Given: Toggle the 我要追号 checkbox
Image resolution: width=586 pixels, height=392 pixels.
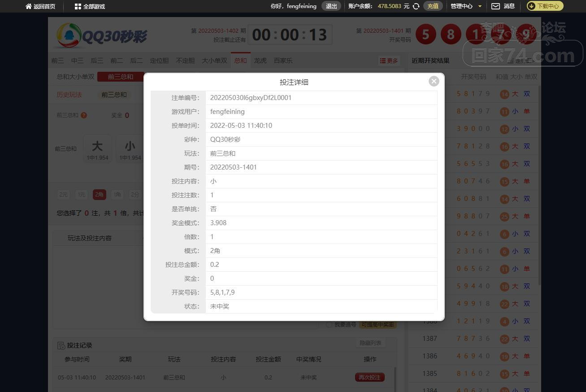Looking at the screenshot, I should [330, 324].
